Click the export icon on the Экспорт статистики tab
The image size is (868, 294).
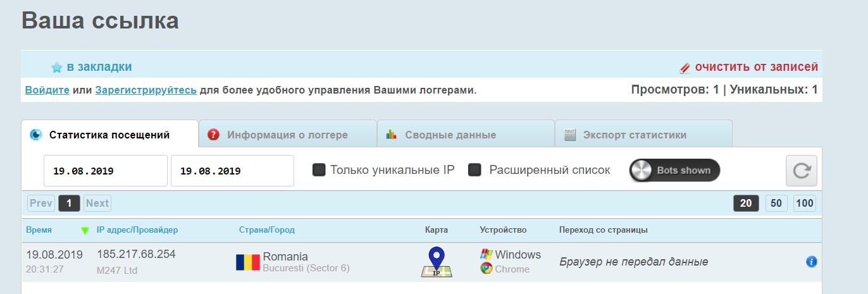pos(569,134)
